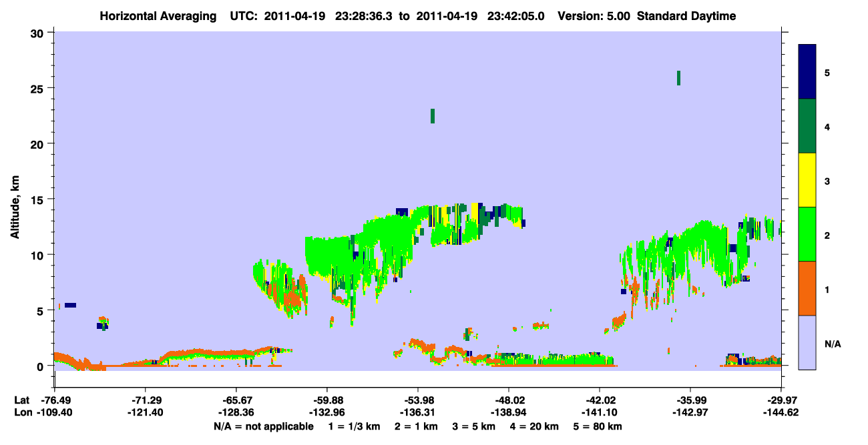The width and height of the screenshot is (868, 445).
Task: Click the 10 km altitude tick label
Action: coord(37,255)
